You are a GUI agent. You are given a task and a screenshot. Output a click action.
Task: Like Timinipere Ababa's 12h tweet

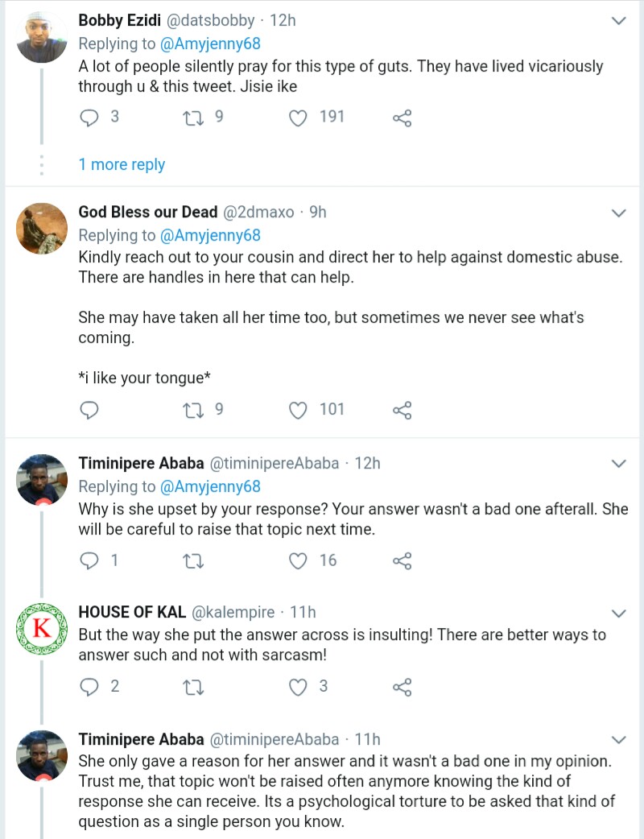(299, 561)
